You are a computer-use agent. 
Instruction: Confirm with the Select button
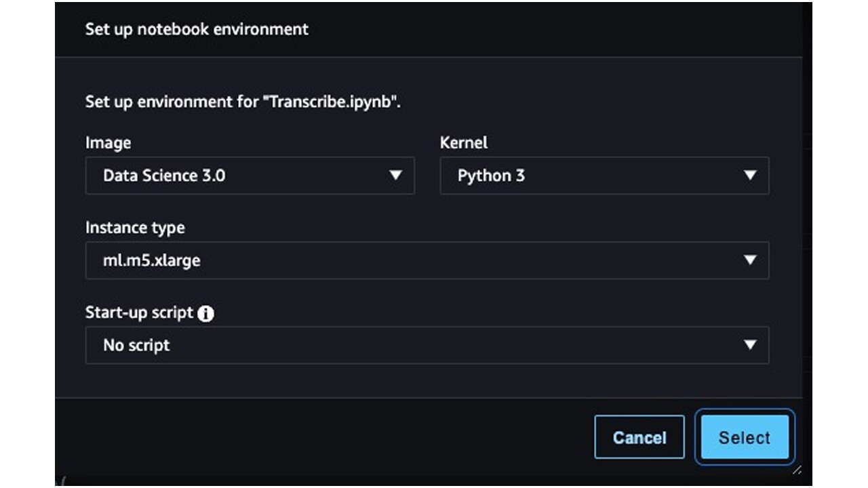coord(744,438)
